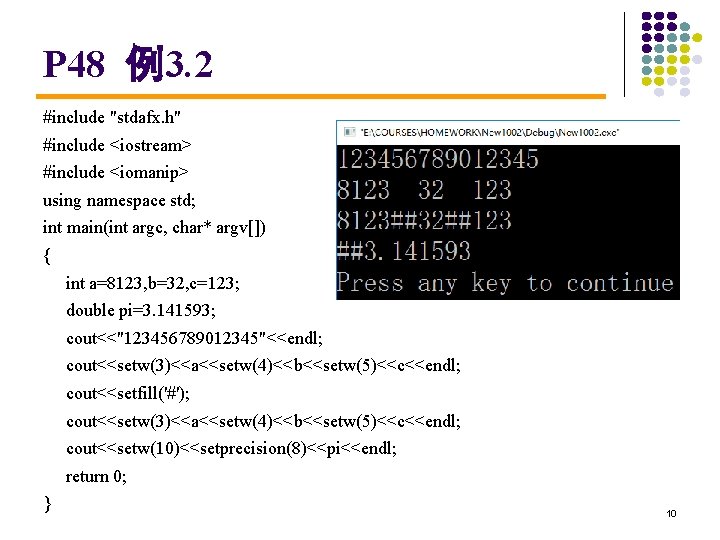
Task: Click console output line 8123##32##123
Action: 424,220
